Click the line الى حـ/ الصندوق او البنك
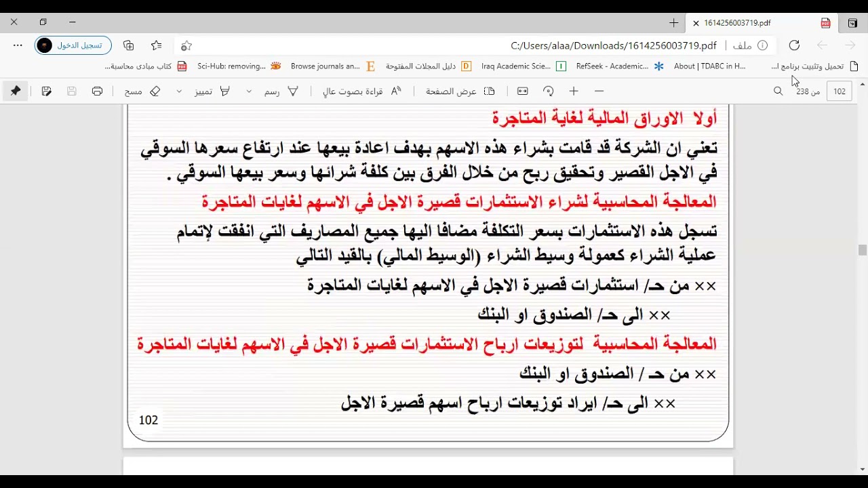The width and height of the screenshot is (868, 488). tap(574, 314)
